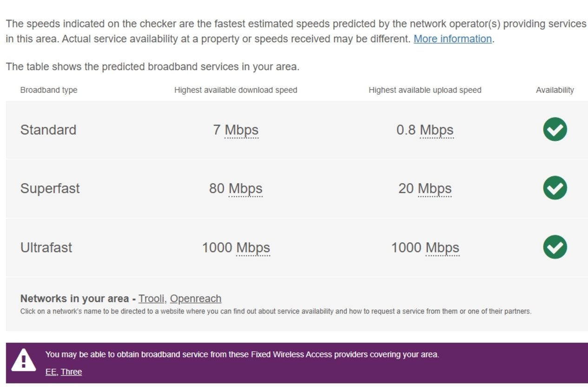The height and width of the screenshot is (392, 588).
Task: Click Mbps abbreviation beside 1000 upload speed
Action: pyautogui.click(x=443, y=248)
